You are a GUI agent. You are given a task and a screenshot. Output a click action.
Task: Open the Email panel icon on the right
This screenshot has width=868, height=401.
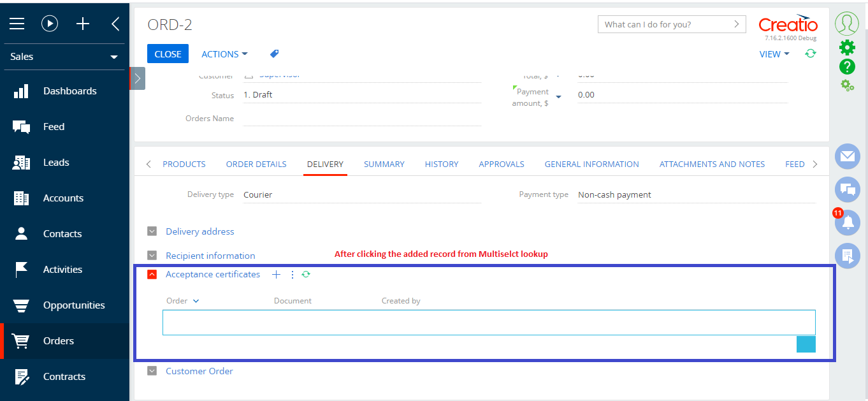(847, 156)
